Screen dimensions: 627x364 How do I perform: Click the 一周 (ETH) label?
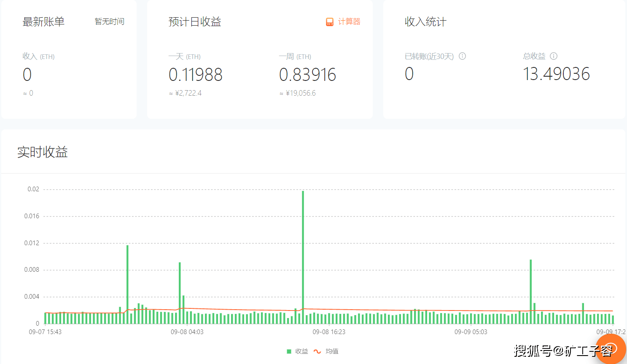coord(295,56)
